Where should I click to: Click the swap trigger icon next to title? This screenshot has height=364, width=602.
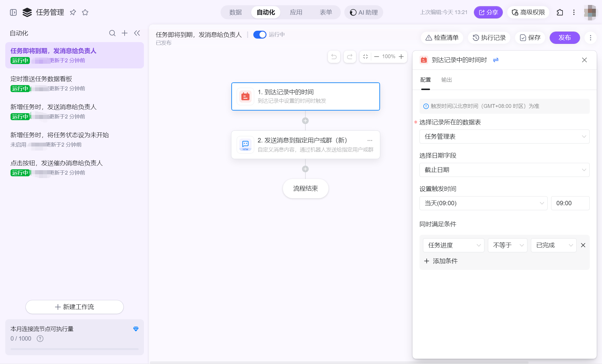[x=496, y=60]
